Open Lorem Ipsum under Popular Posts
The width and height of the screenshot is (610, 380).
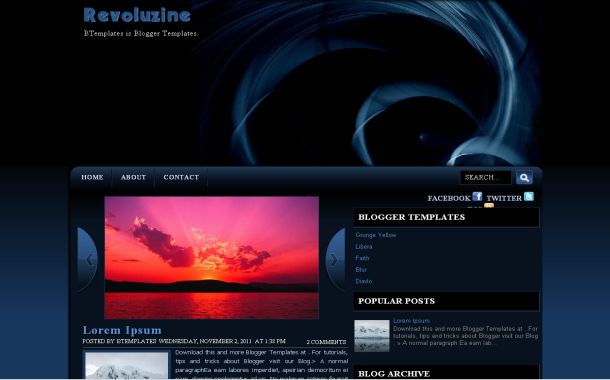411,321
